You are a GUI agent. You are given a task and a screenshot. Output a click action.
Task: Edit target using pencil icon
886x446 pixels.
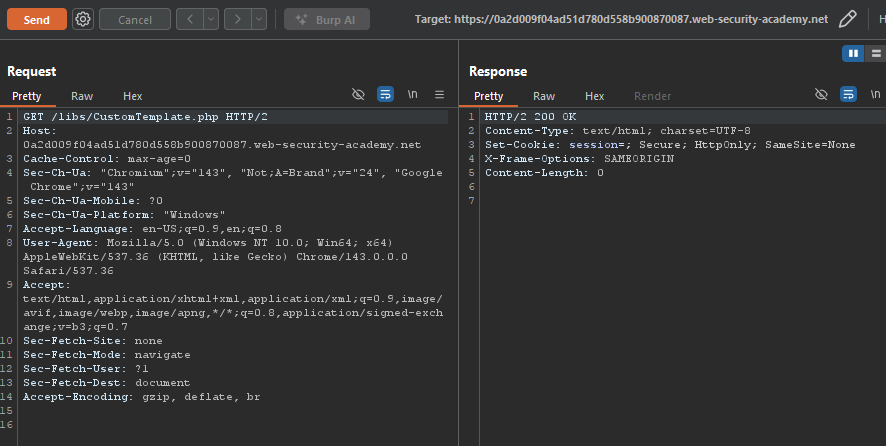[x=847, y=19]
